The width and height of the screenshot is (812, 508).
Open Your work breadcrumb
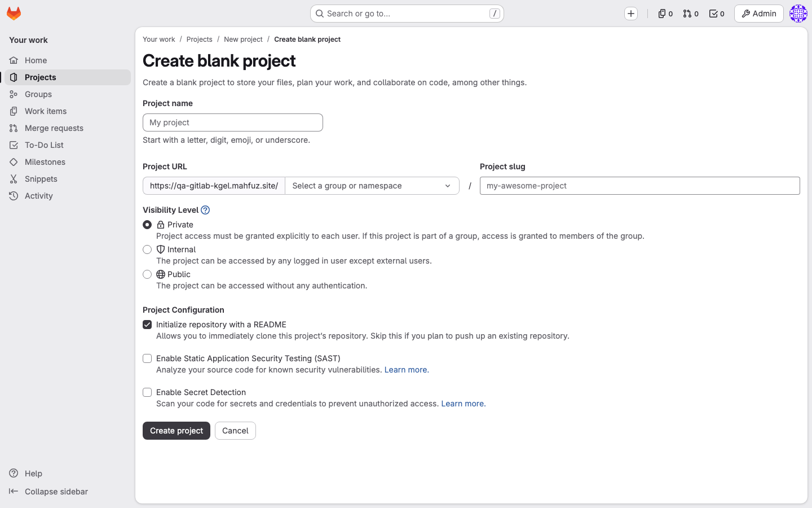[159, 40]
